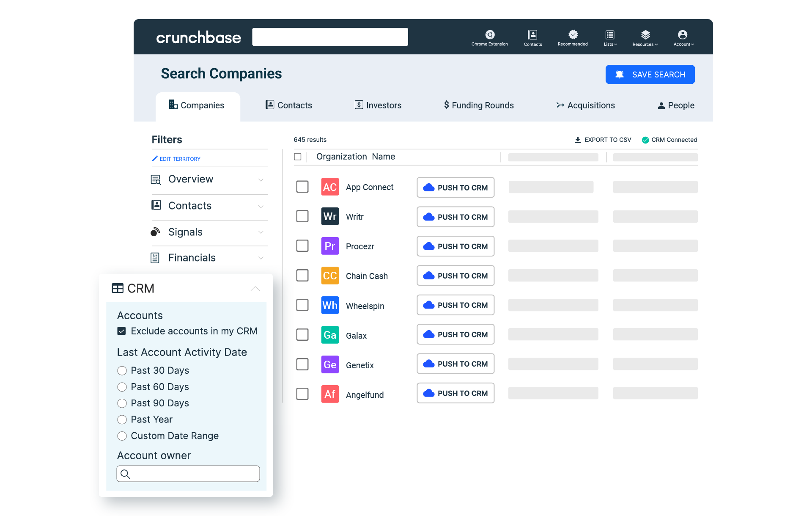Check the Genetix row checkbox
Screen dimensions: 812x516
coord(302,364)
